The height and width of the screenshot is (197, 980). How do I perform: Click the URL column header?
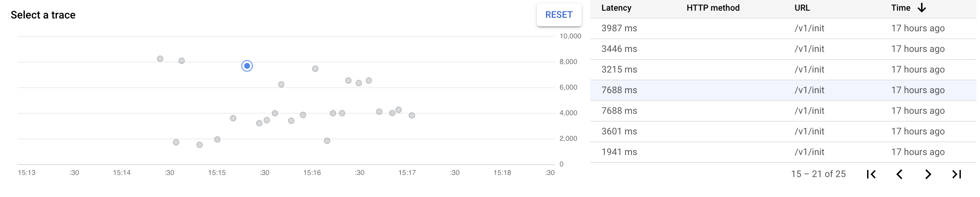802,8
